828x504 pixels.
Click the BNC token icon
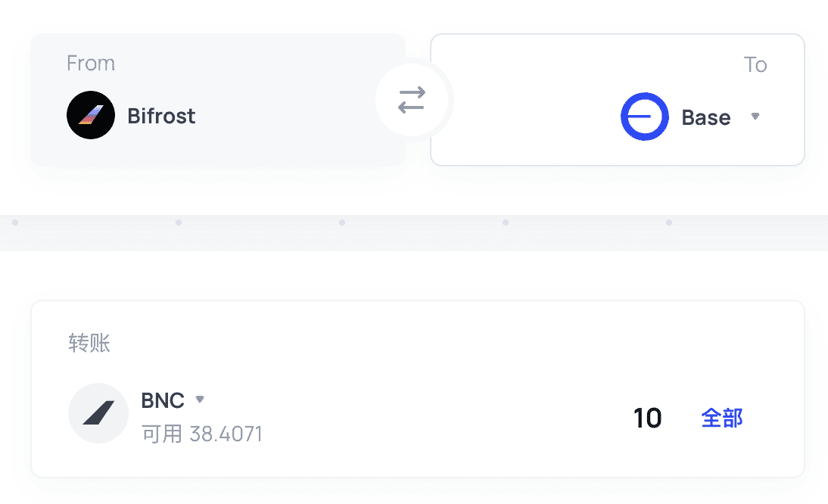pos(98,412)
